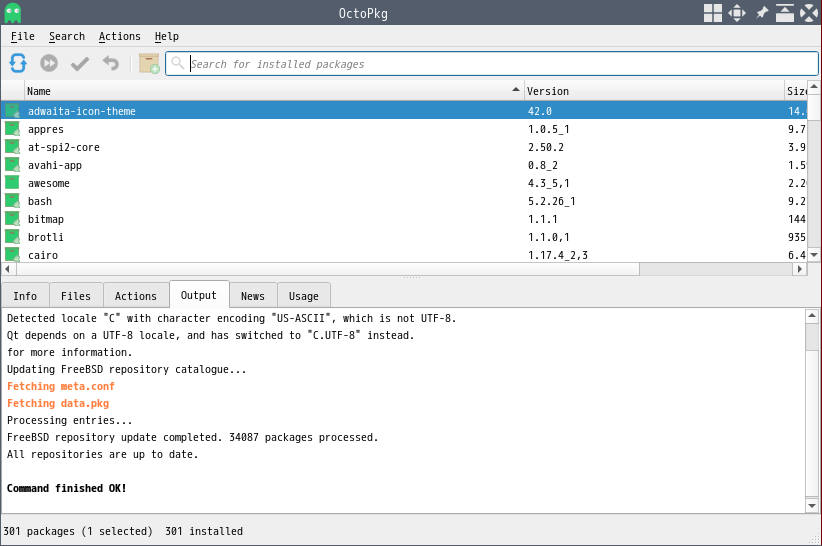
Task: Select the avahi-app package name
Action: 55,166
